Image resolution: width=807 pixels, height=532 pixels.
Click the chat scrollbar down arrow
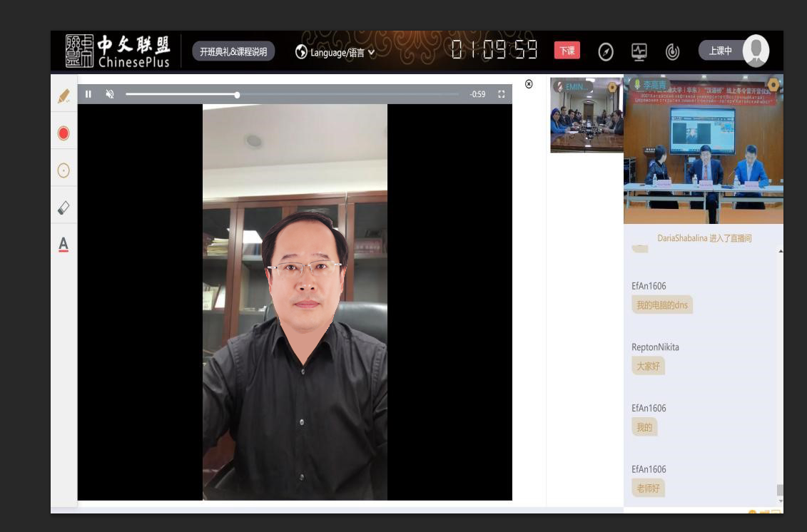(x=780, y=502)
